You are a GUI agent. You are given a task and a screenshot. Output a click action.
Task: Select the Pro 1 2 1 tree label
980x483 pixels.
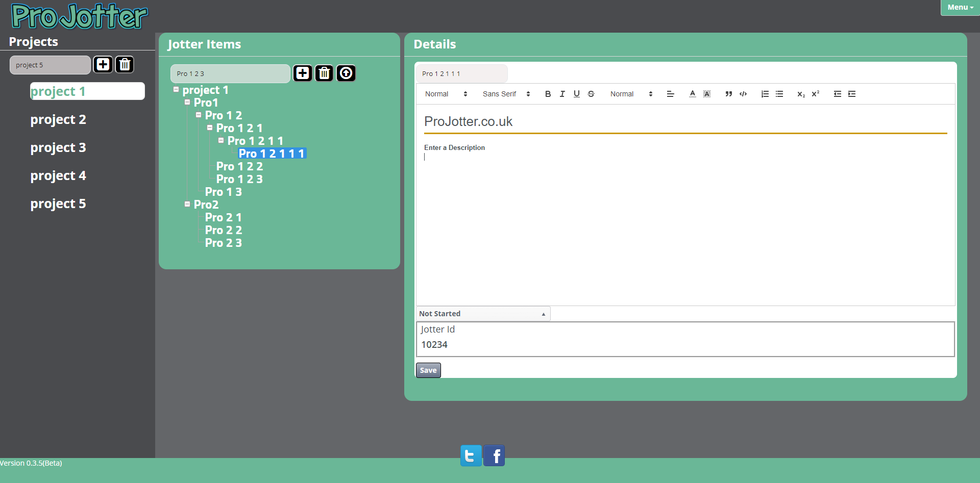(x=239, y=128)
